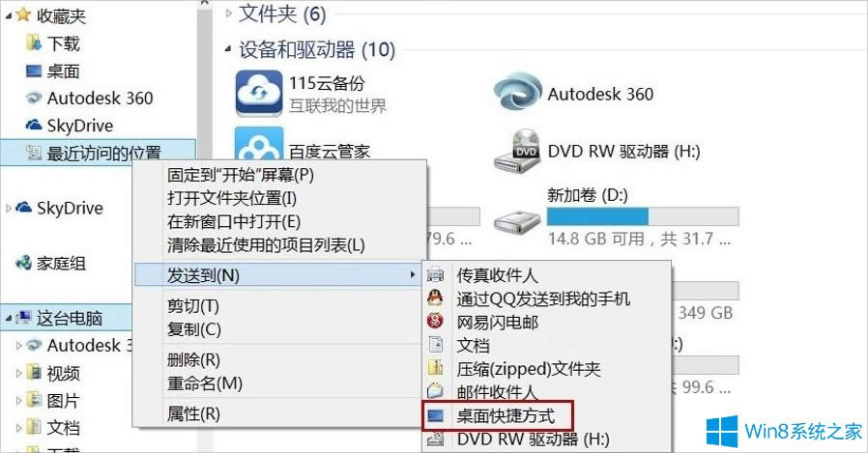Click the 家庭组 homegroup icon
The width and height of the screenshot is (868, 453).
pyautogui.click(x=23, y=263)
